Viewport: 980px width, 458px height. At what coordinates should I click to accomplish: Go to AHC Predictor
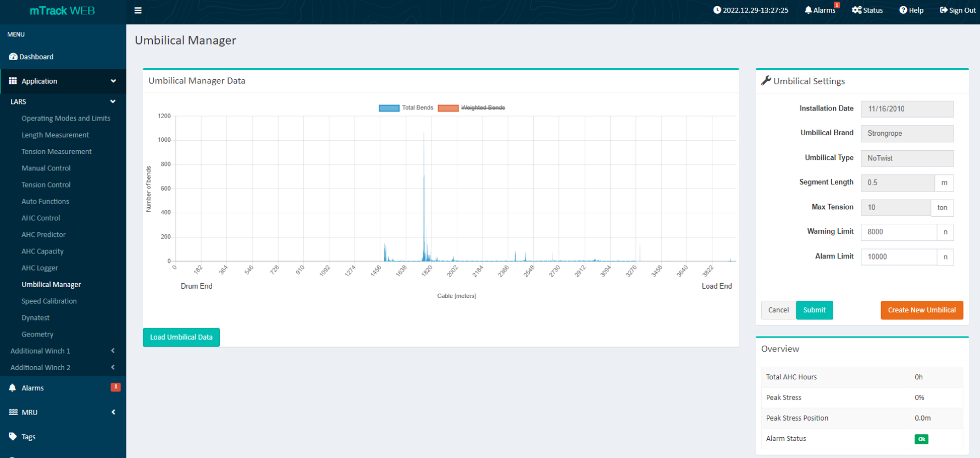pyautogui.click(x=43, y=234)
